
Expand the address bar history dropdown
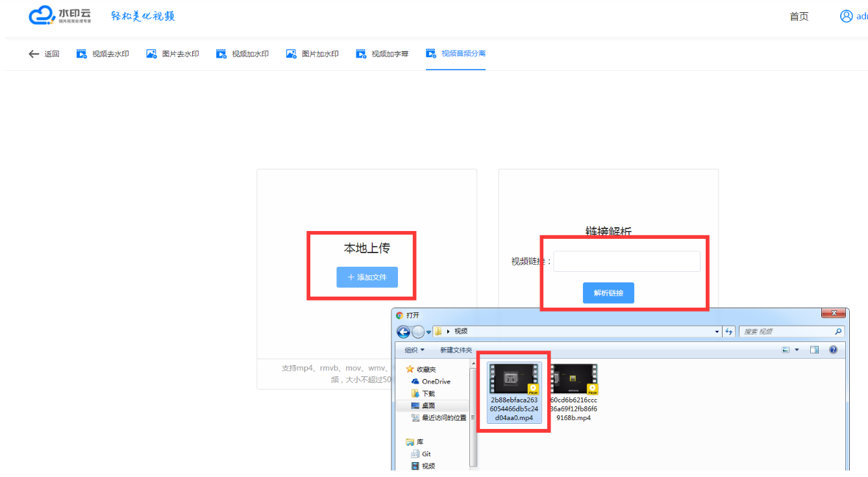(x=716, y=332)
